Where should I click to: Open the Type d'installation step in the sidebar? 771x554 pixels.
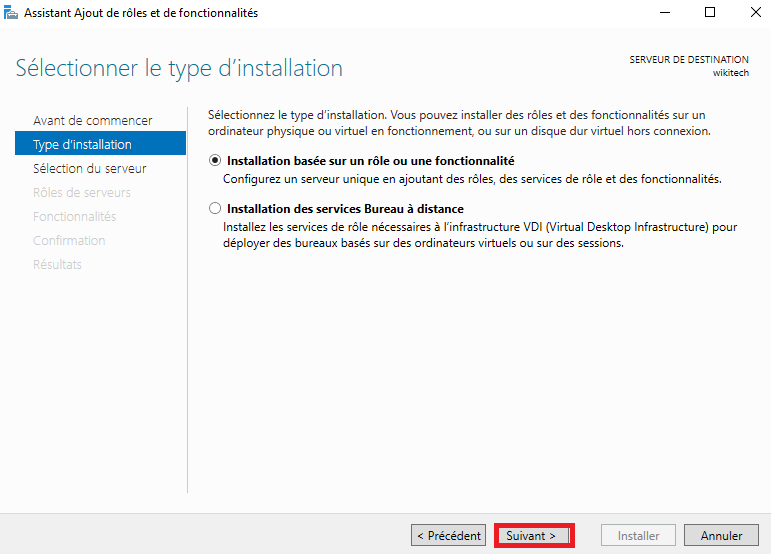coord(82,144)
